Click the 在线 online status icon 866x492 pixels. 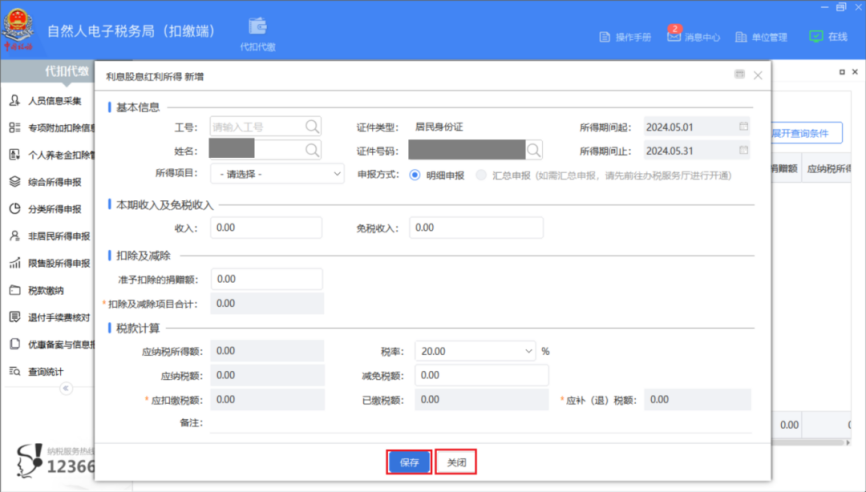coord(816,36)
